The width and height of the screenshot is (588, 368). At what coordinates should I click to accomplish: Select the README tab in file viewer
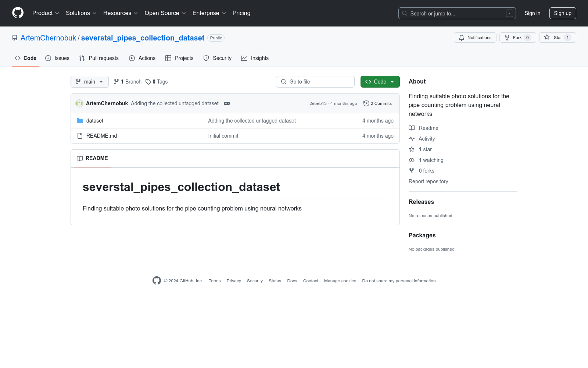coord(92,158)
